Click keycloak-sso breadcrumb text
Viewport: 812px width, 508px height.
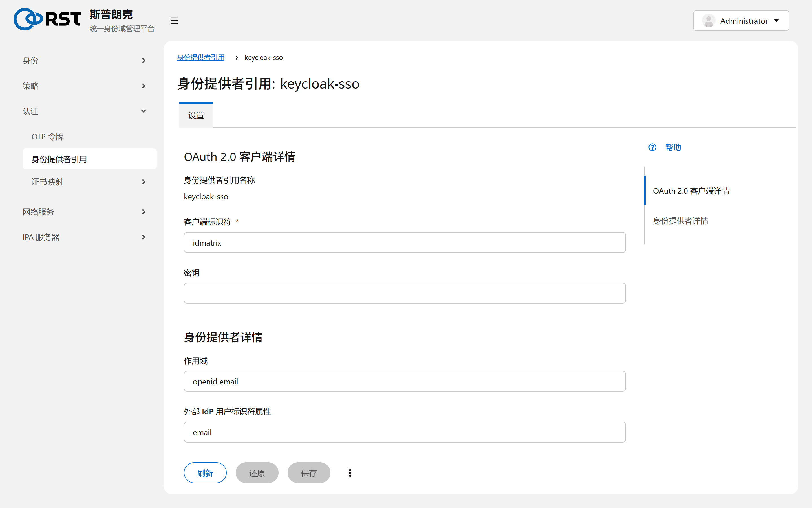(x=263, y=58)
